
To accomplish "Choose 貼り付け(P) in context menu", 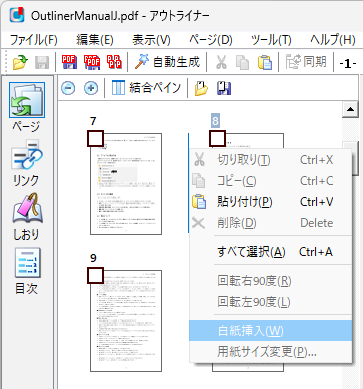I will [x=270, y=202].
